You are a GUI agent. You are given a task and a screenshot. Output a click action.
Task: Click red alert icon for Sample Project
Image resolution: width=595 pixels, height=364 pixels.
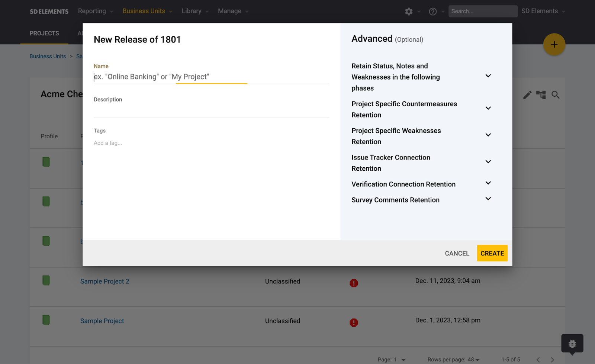(354, 322)
